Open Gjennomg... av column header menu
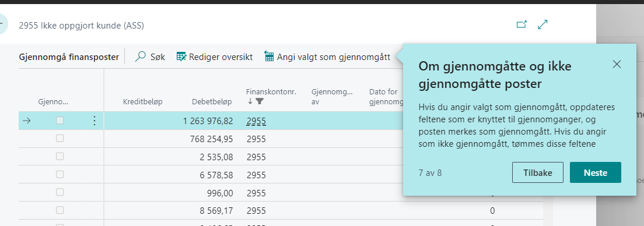 (332, 97)
